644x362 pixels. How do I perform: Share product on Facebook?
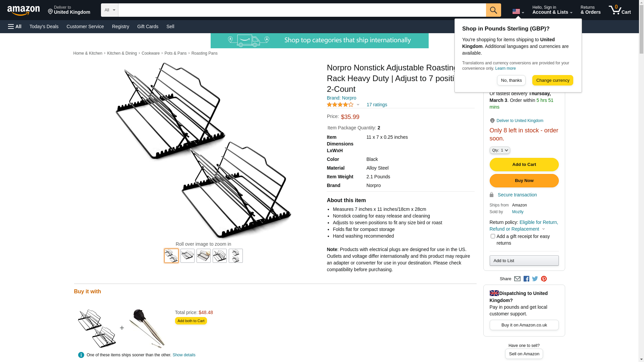click(526, 279)
